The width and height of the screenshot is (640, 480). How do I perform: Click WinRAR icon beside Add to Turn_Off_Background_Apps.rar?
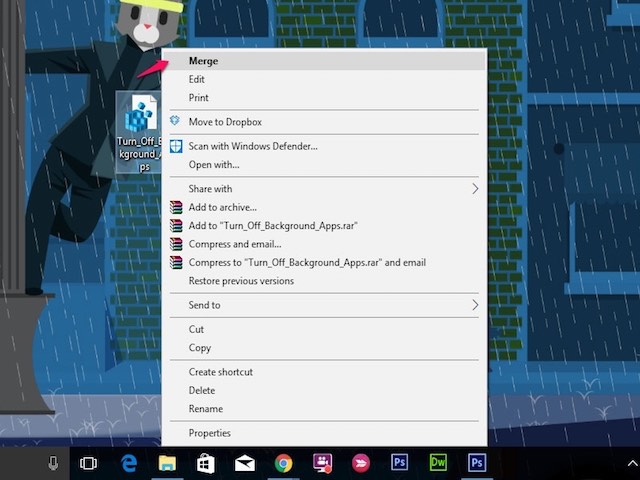pyautogui.click(x=176, y=225)
